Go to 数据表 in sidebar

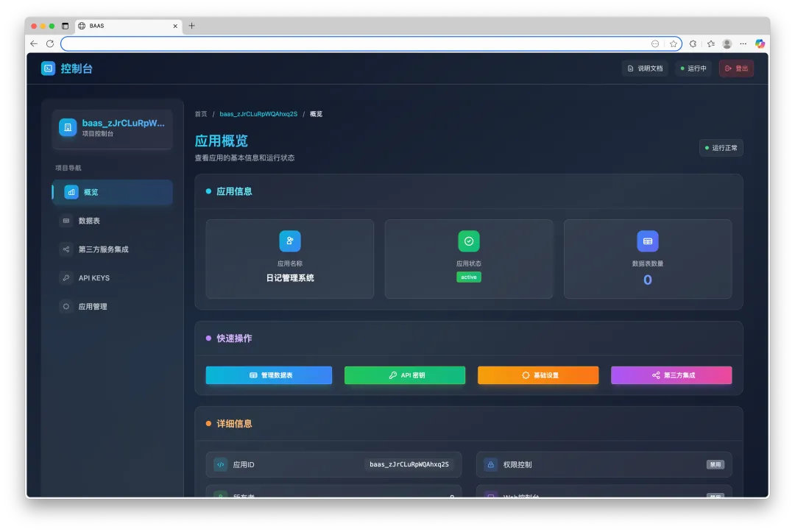pos(113,221)
